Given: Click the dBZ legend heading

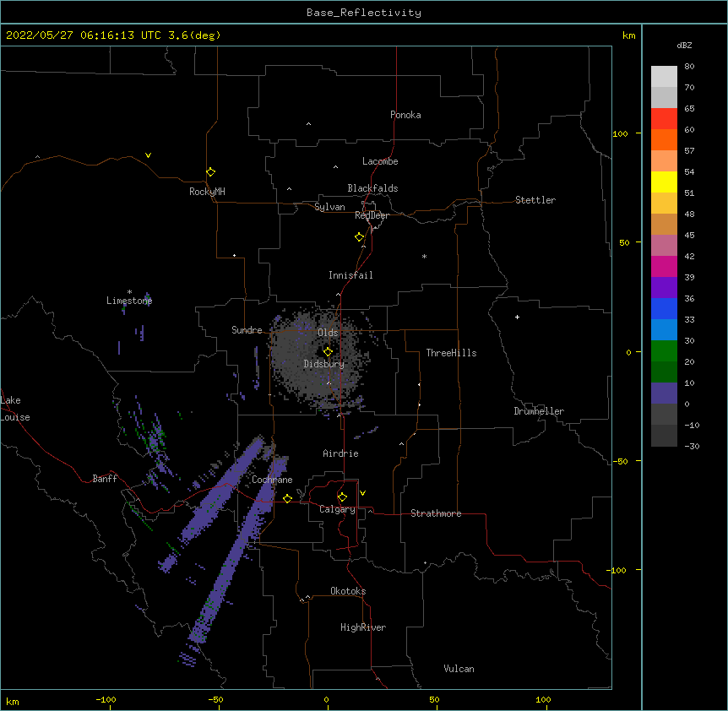Looking at the screenshot, I should point(684,45).
